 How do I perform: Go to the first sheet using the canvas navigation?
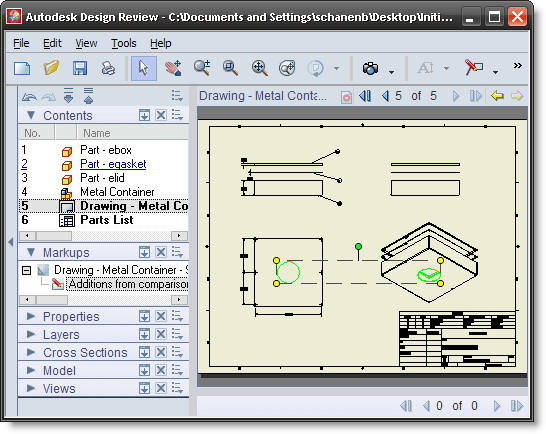coord(365,96)
